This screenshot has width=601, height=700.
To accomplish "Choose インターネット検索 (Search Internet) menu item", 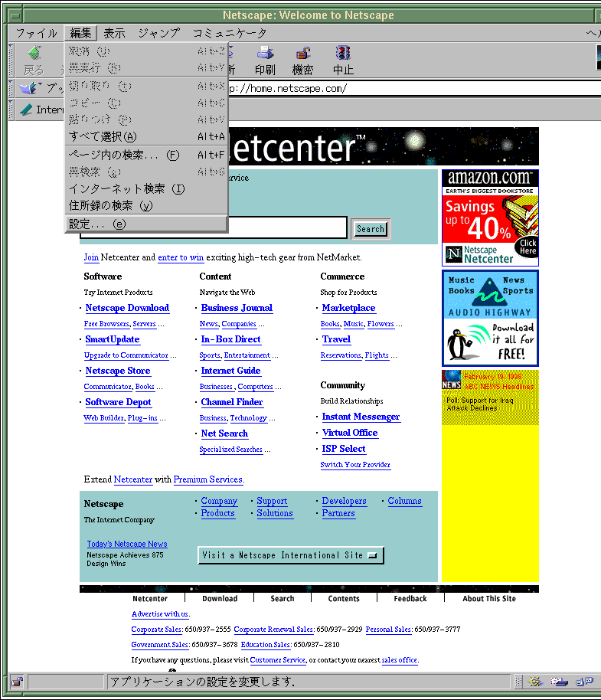I will (x=146, y=189).
